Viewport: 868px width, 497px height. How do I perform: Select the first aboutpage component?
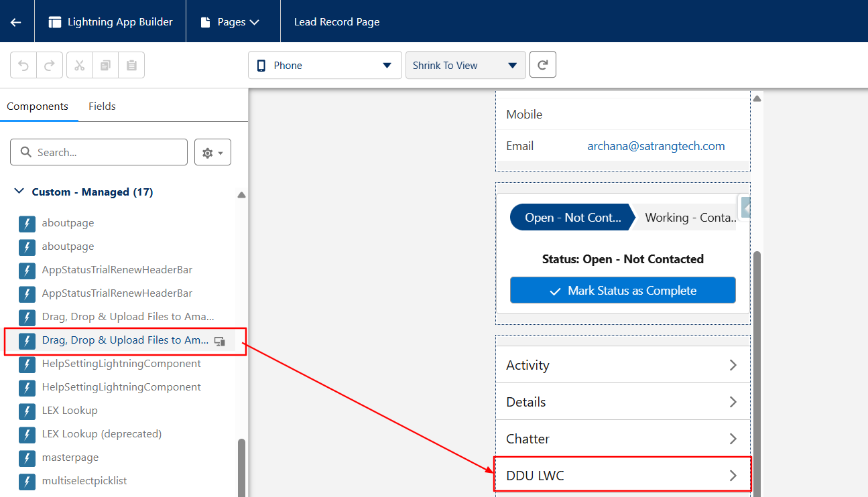pos(68,223)
